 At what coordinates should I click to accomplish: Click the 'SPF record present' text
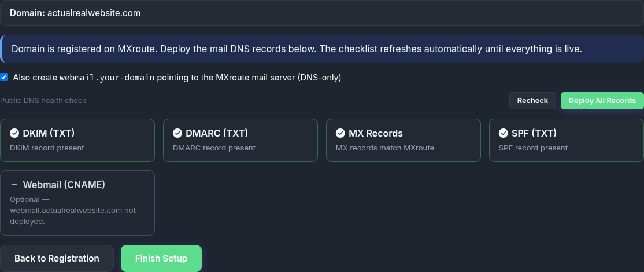tap(533, 148)
